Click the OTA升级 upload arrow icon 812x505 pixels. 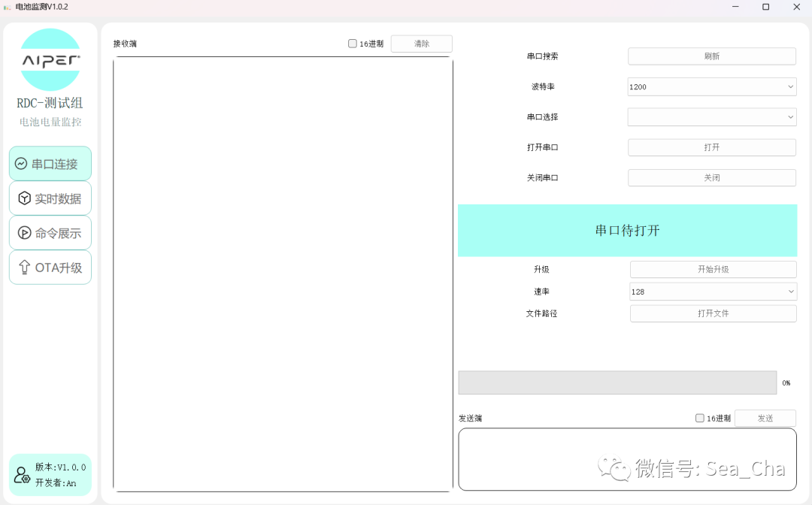(24, 267)
